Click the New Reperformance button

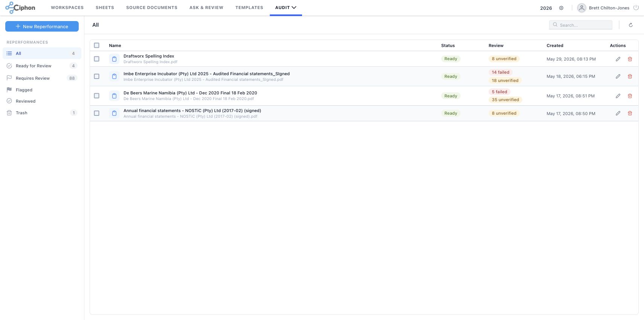coord(42,26)
